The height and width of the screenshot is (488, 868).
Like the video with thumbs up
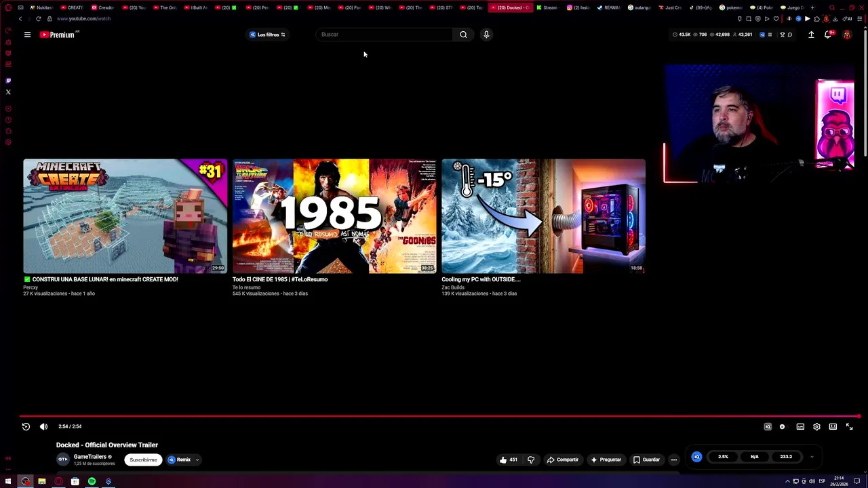509,460
